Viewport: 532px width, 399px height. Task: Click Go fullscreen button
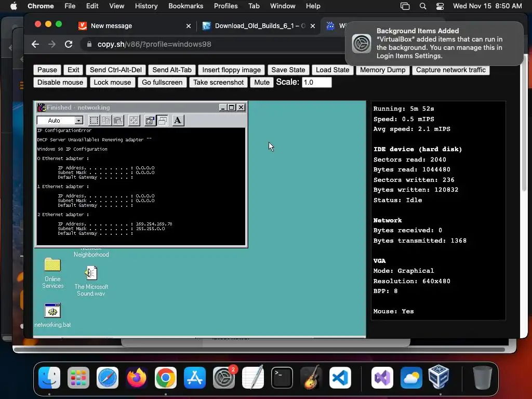point(162,83)
